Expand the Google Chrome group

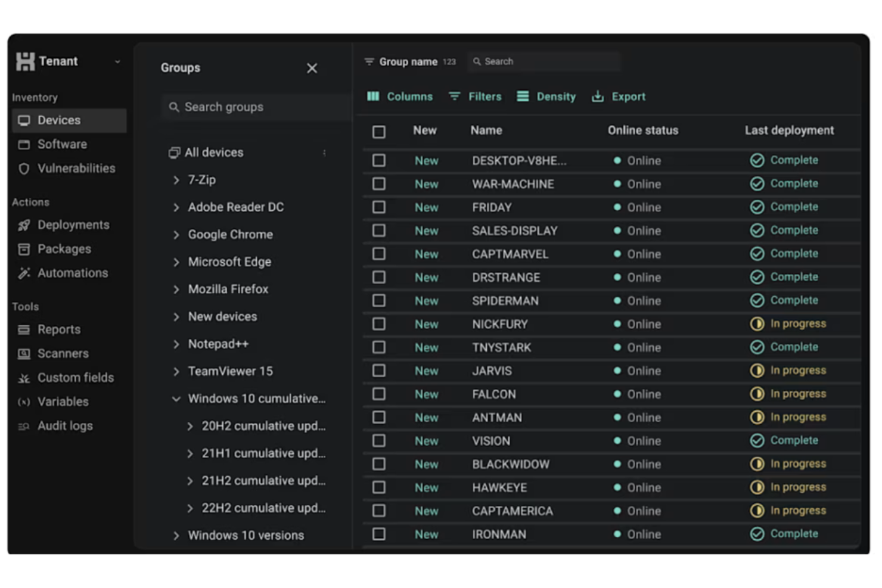(176, 234)
